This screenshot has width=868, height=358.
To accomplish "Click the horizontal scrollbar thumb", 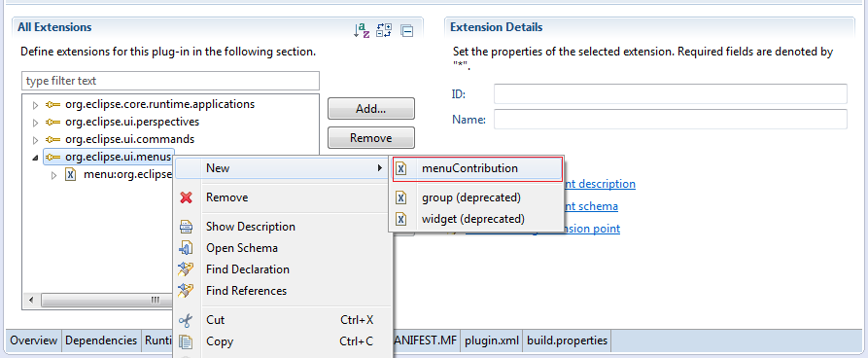I will pyautogui.click(x=108, y=300).
